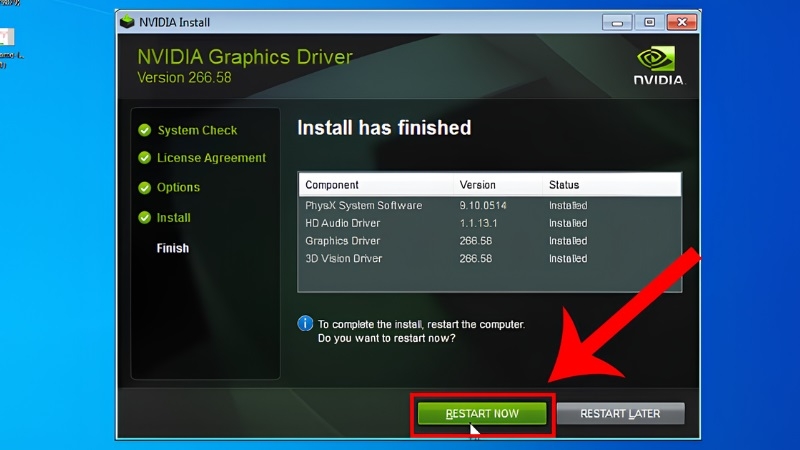Image resolution: width=800 pixels, height=450 pixels.
Task: Select the Graphics Driver component row
Action: 489,241
